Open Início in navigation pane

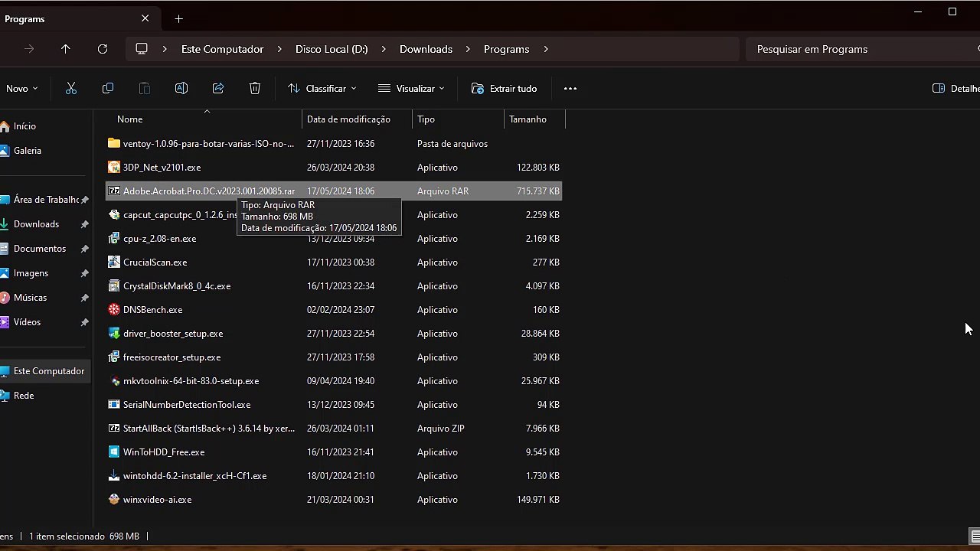coord(24,126)
